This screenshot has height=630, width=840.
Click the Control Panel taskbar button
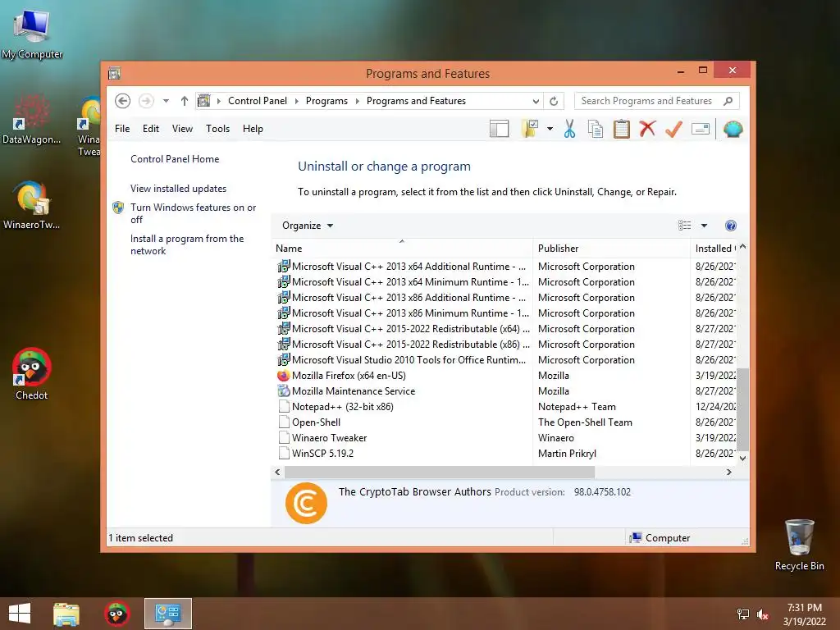tap(167, 614)
